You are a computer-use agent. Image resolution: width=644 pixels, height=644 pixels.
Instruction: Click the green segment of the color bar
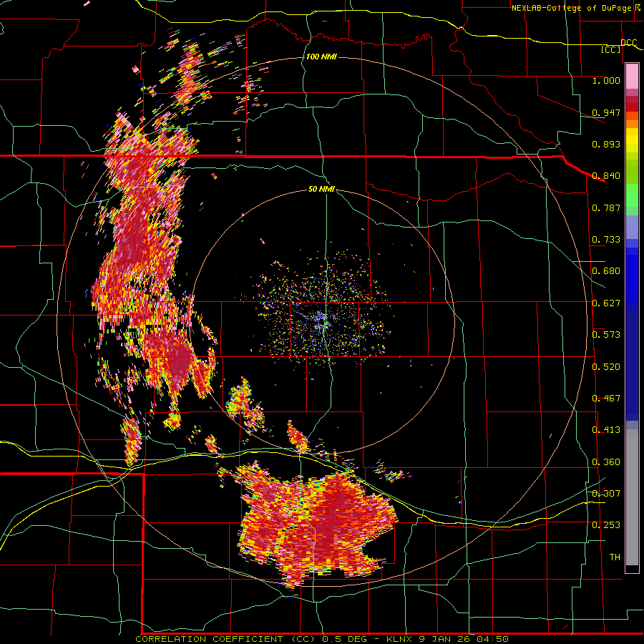coord(632,195)
